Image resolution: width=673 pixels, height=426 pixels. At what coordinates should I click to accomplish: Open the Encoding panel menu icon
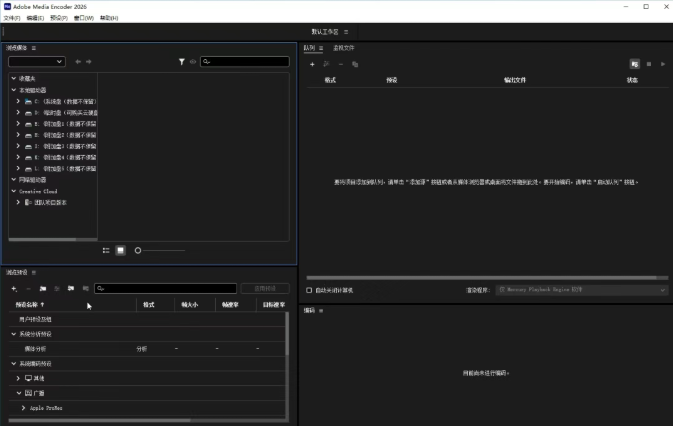pos(321,311)
